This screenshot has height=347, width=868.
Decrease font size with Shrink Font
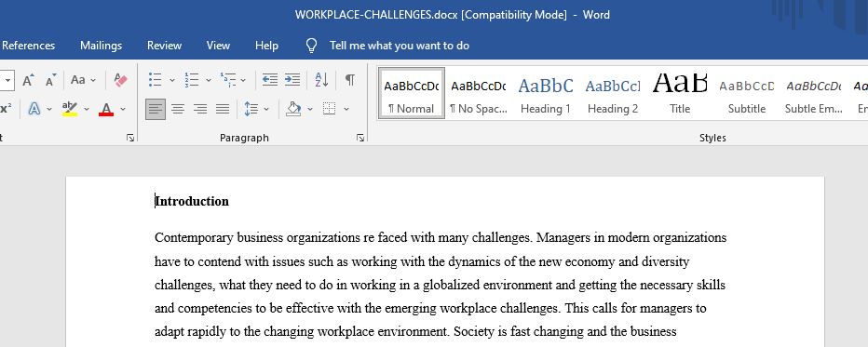tap(51, 80)
